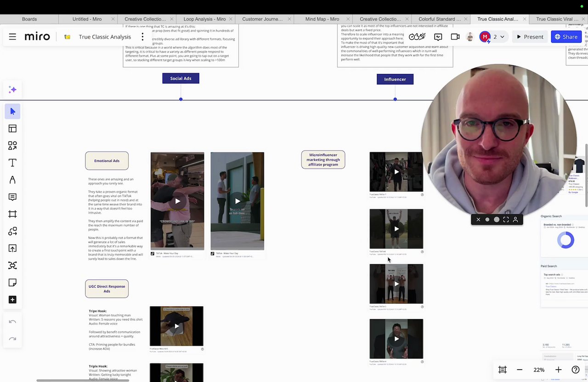Click the blue Share button

566,37
